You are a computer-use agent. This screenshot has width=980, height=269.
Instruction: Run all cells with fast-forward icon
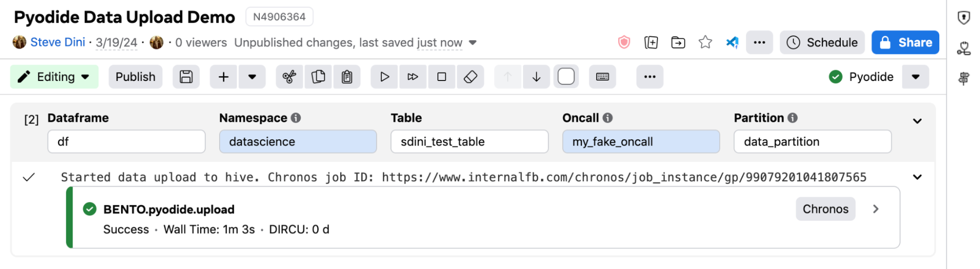tap(413, 77)
